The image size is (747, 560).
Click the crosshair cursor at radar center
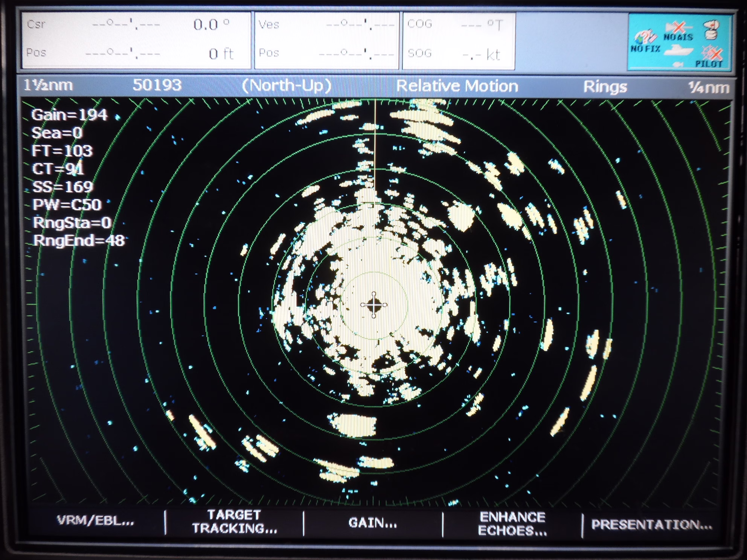click(373, 305)
